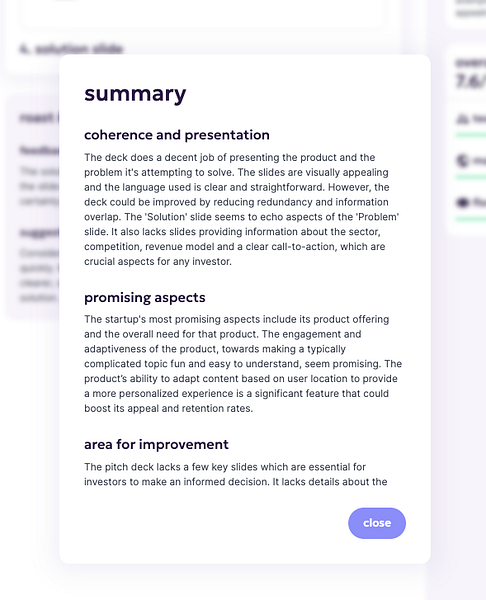Viewport: 486px width, 600px height.
Task: Click the paragraph starting 'The pitch deck lacks'
Action: [236, 474]
